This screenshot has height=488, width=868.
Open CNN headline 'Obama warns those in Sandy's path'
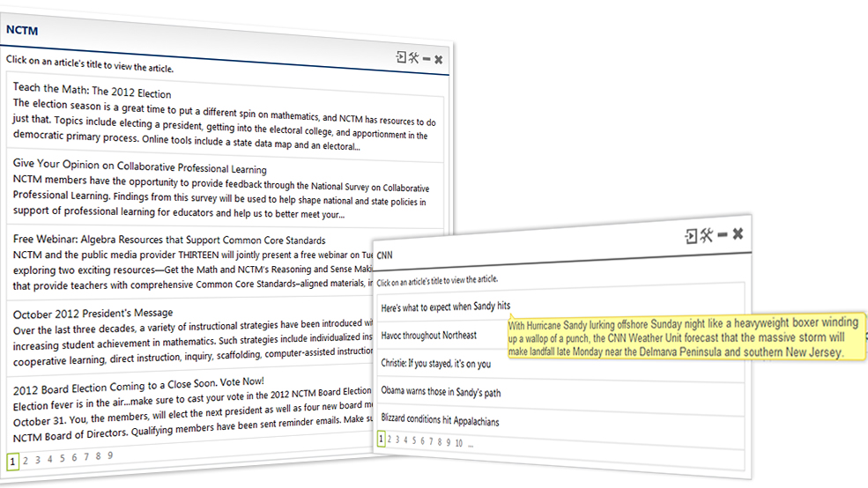(x=442, y=393)
